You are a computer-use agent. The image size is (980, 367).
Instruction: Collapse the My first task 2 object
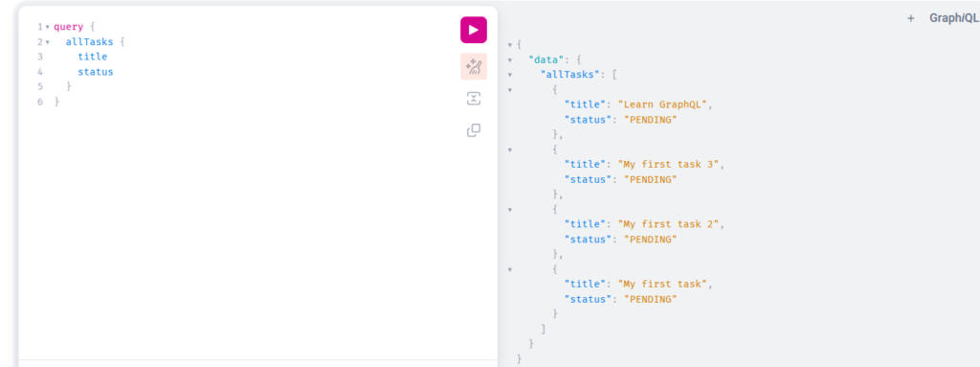(x=510, y=209)
